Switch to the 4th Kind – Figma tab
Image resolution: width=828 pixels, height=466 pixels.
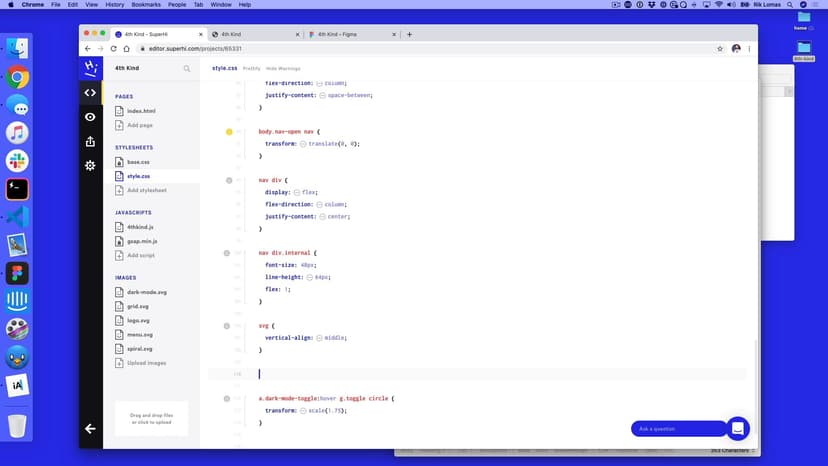coord(345,34)
